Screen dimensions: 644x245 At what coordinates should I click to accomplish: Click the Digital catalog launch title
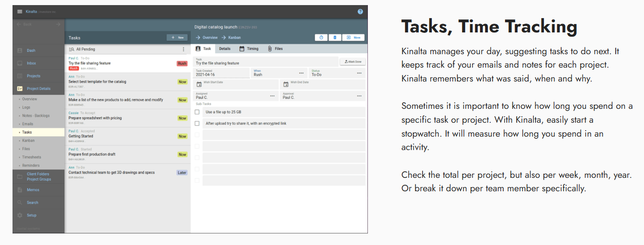coord(216,27)
